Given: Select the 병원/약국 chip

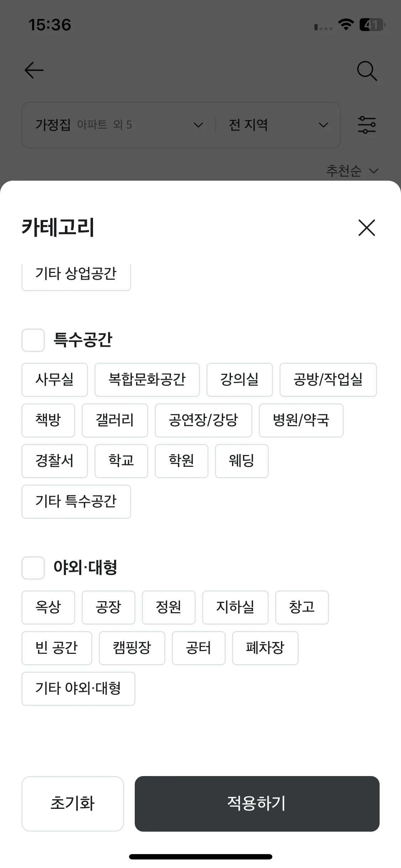Looking at the screenshot, I should (301, 420).
